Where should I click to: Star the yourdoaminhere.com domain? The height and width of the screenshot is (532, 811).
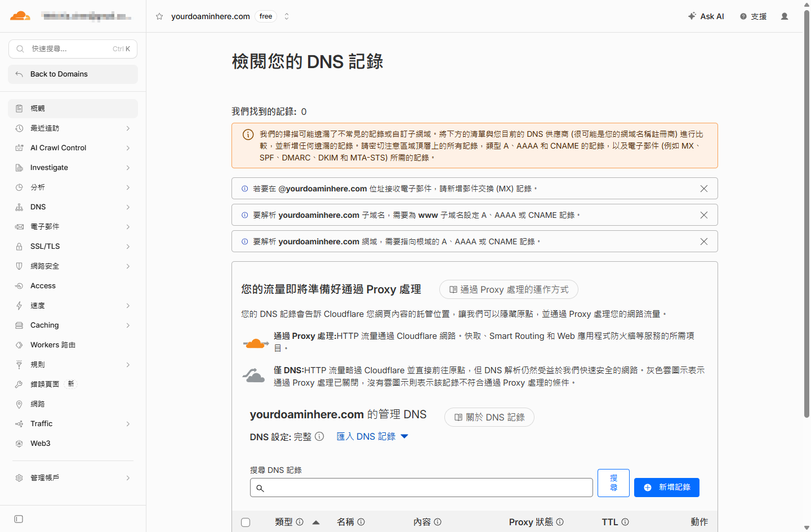[159, 16]
